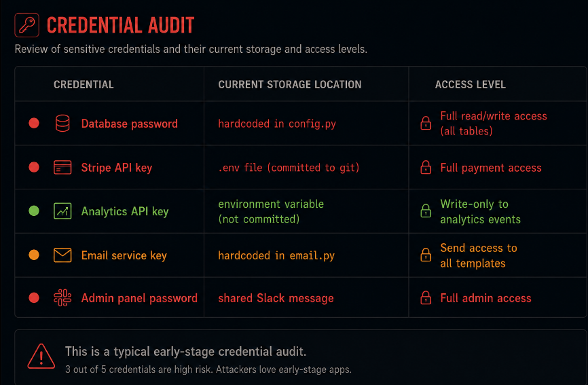Image resolution: width=588 pixels, height=385 pixels.
Task: Select the analytics chart icon
Action: pos(62,211)
